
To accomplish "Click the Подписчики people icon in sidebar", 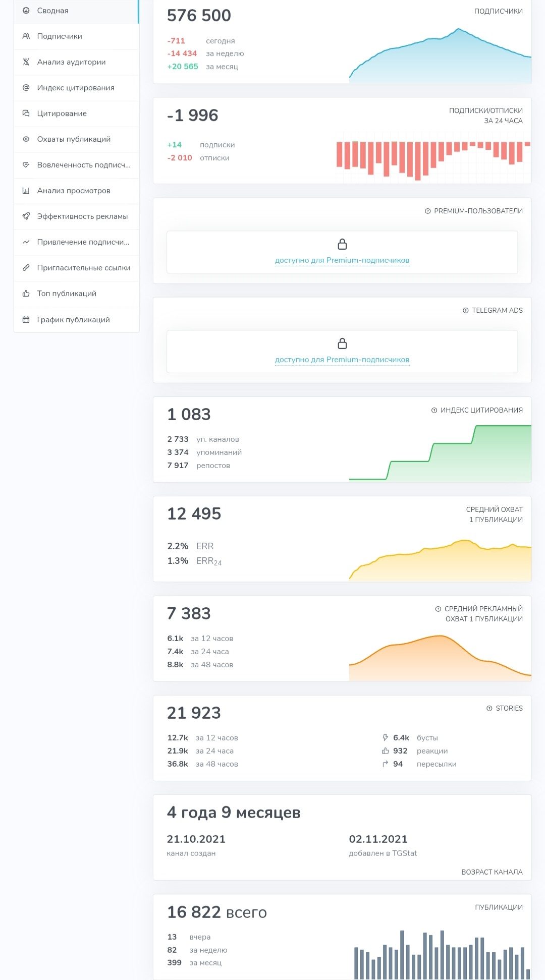I will point(26,36).
